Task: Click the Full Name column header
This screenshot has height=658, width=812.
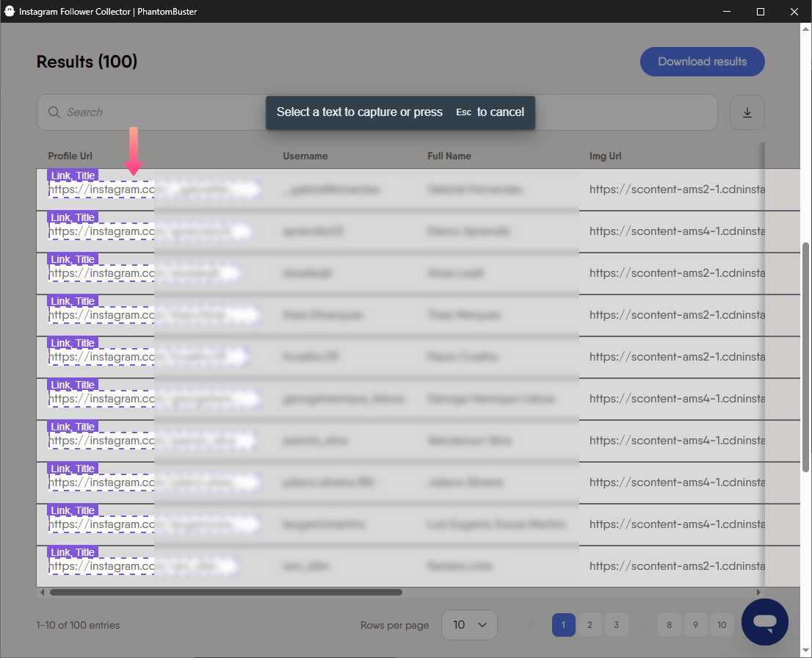Action: coord(449,156)
